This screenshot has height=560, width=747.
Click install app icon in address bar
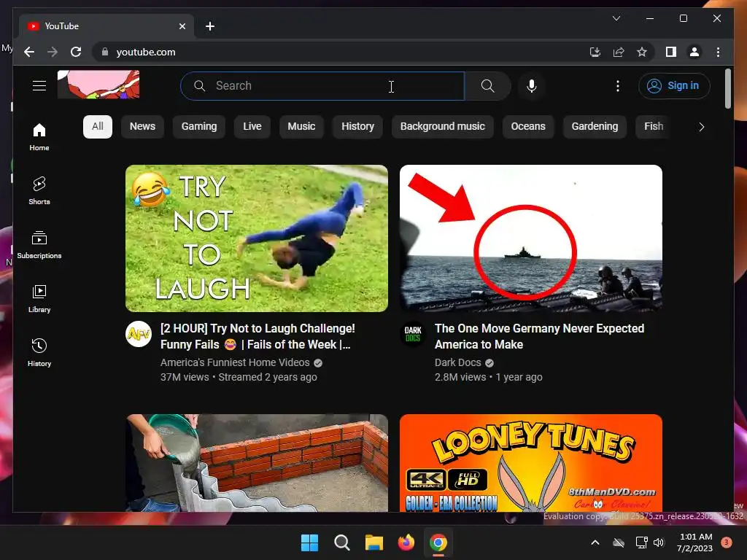point(595,52)
